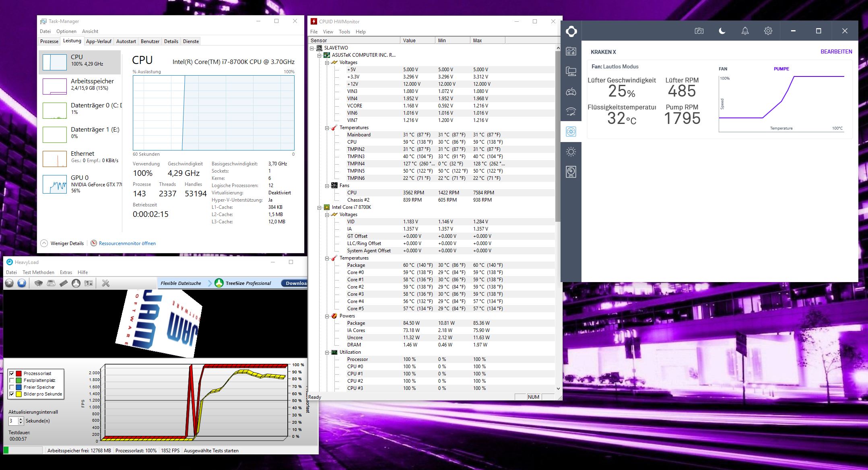Stop the running HeavyLoad test
Image resolution: width=868 pixels, height=470 pixels.
pyautogui.click(x=22, y=283)
